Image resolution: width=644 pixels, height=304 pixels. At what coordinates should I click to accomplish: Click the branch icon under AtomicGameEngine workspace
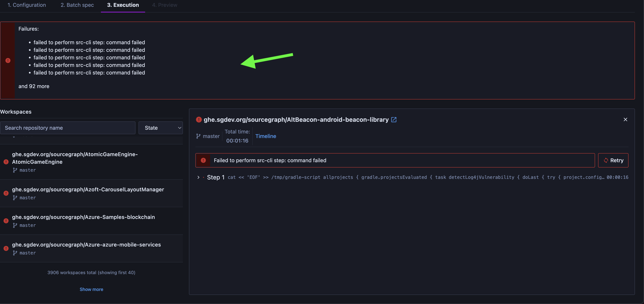[15, 170]
